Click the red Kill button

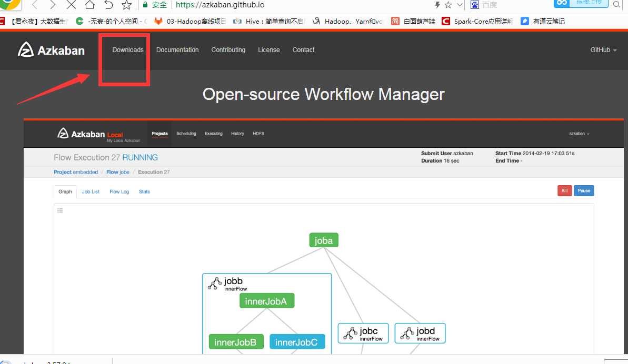point(564,191)
